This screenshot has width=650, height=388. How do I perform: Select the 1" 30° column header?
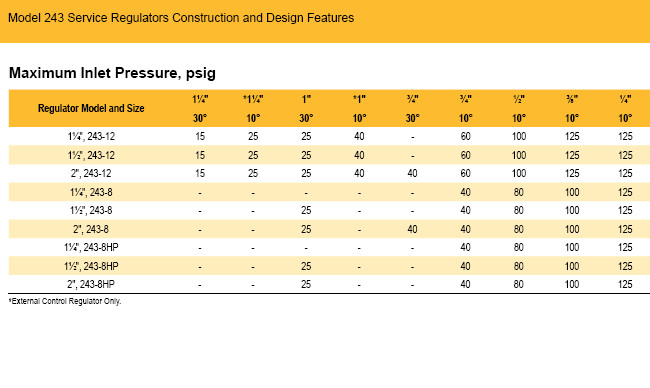[306, 109]
